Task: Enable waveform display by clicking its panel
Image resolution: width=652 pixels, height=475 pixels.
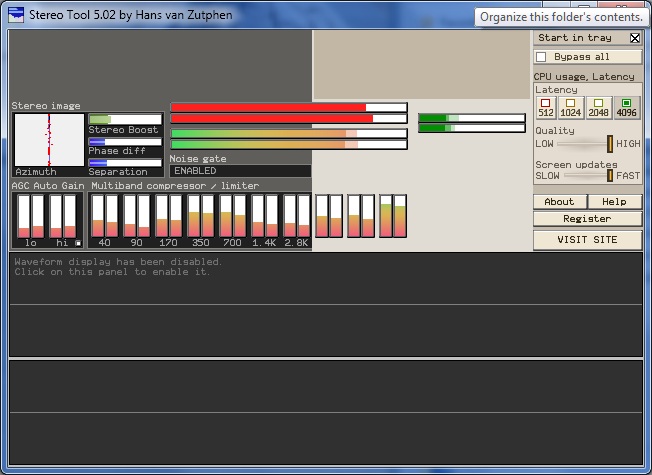Action: (326, 304)
